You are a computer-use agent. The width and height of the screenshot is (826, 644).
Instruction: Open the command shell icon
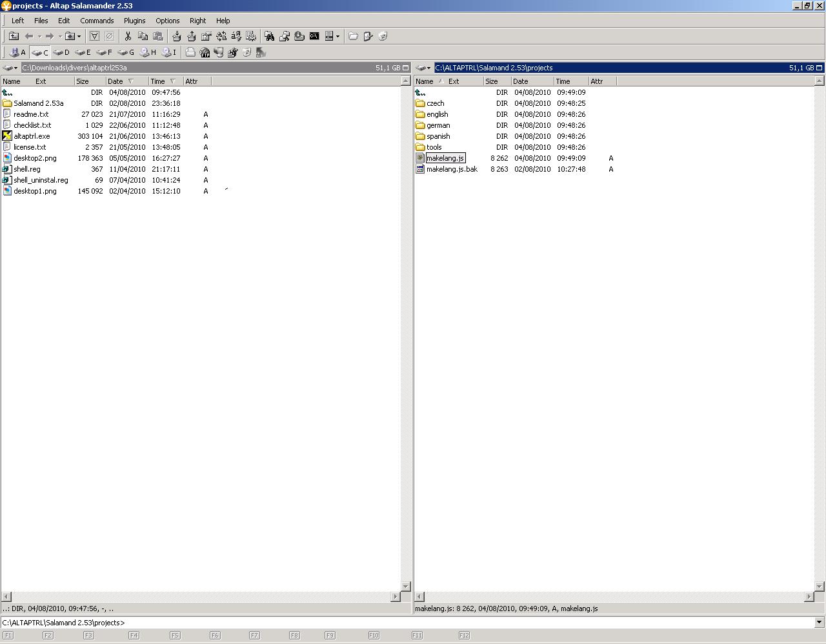tap(314, 36)
